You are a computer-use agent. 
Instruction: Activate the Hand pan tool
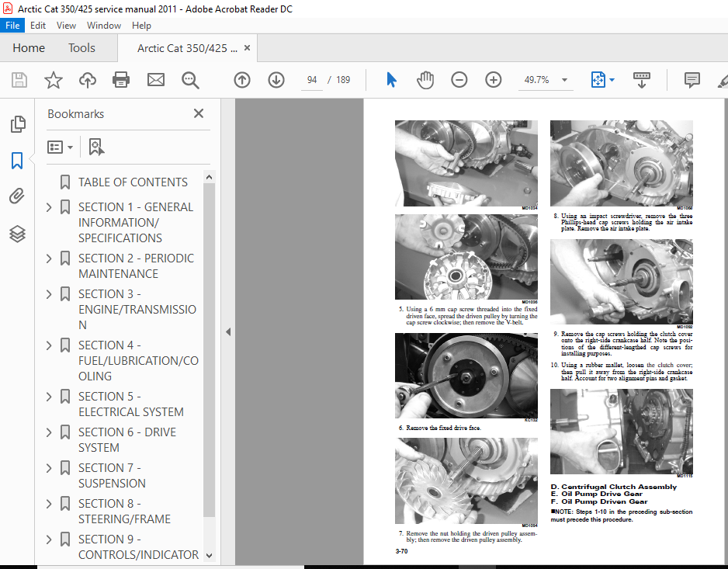(x=425, y=80)
